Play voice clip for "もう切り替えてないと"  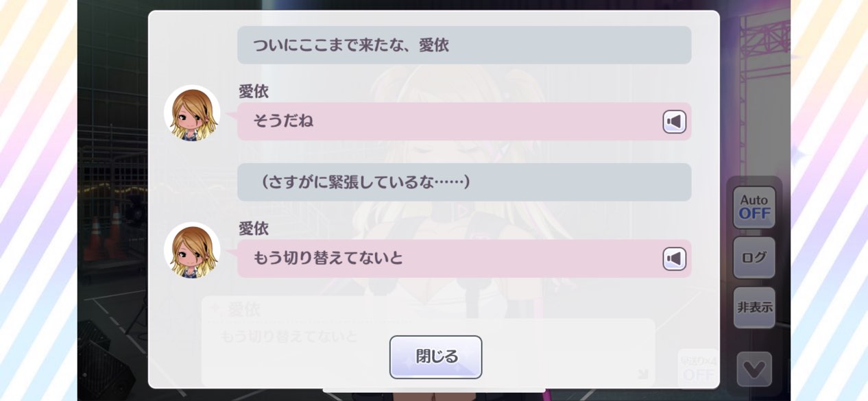click(x=674, y=259)
